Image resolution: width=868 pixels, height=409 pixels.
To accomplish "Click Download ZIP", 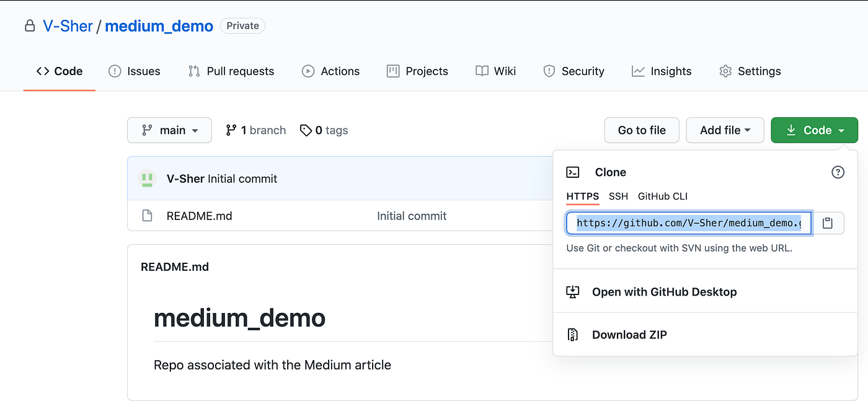I will 629,335.
